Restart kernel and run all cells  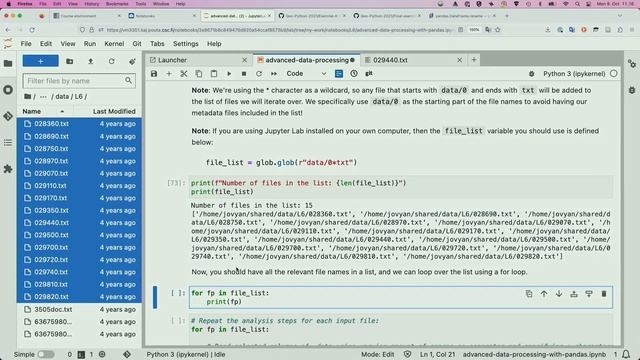pos(274,74)
